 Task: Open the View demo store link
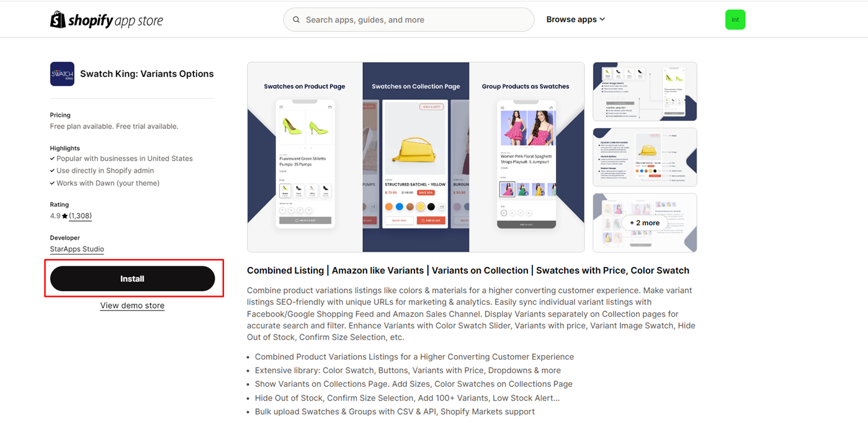pos(132,305)
